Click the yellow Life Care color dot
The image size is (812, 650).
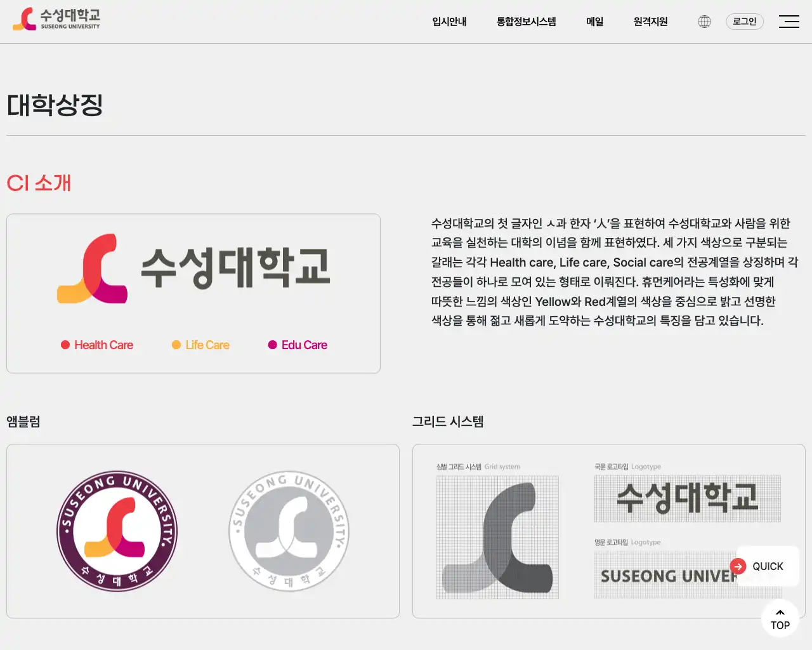[x=174, y=345]
